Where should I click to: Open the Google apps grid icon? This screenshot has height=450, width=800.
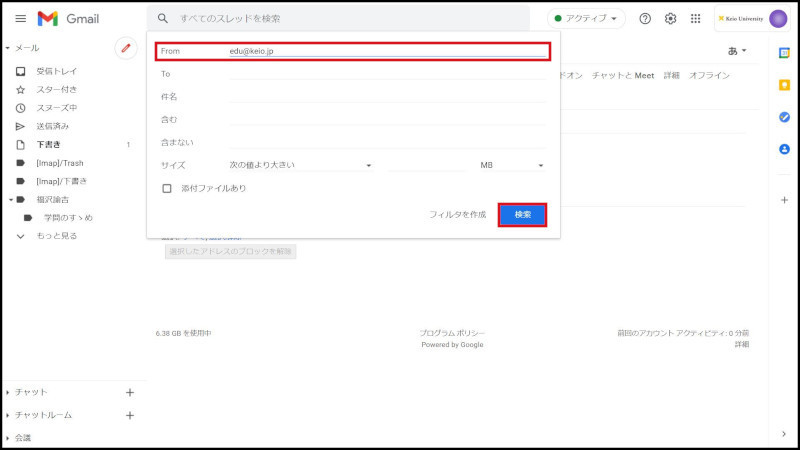pos(696,18)
